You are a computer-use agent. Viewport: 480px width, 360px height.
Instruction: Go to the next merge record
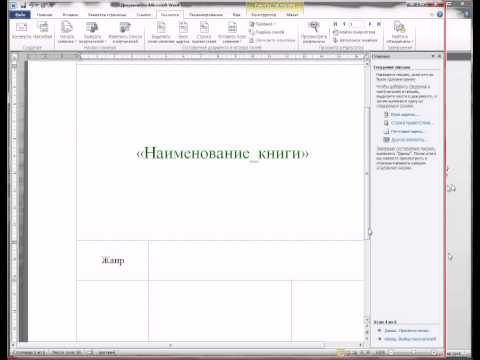(370, 24)
